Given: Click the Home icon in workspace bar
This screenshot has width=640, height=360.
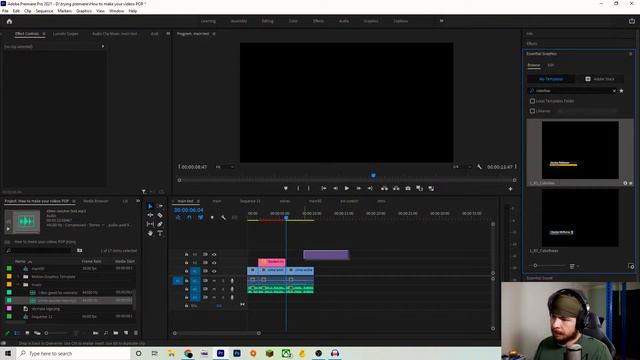Looking at the screenshot, I should click(x=9, y=21).
